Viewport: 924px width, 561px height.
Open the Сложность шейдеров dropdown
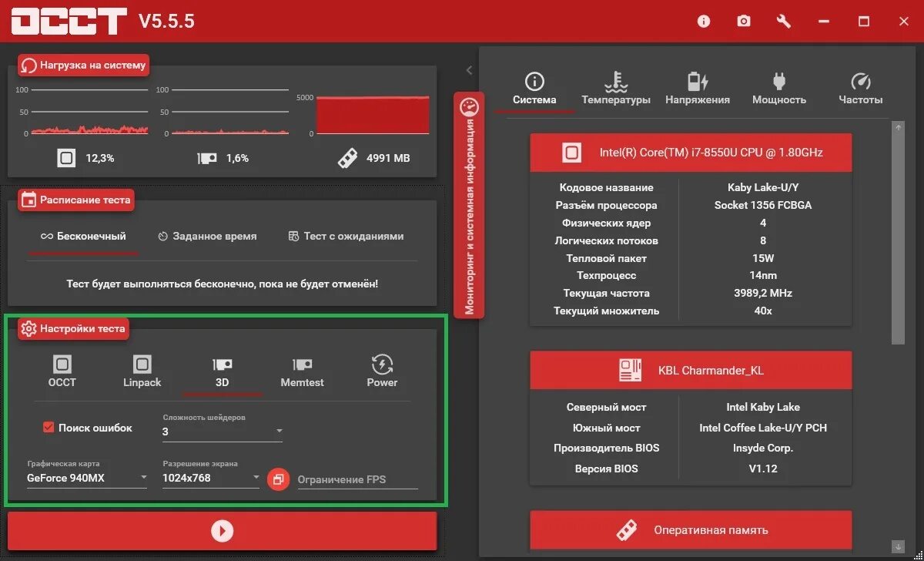tap(223, 432)
